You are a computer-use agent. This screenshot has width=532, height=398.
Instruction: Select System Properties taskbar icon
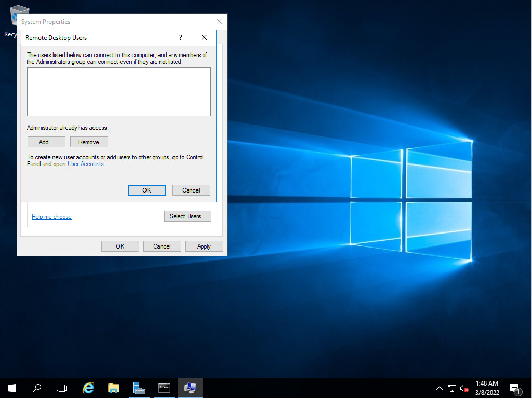[190, 388]
